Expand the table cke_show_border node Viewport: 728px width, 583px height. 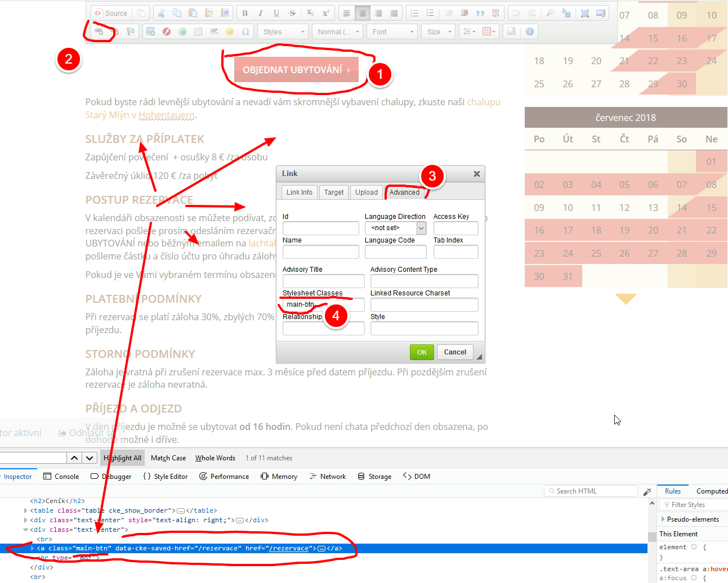coord(26,510)
